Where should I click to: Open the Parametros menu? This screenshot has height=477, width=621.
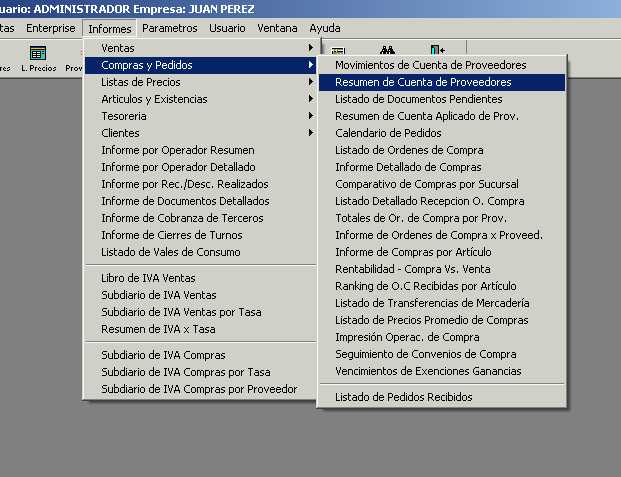[170, 28]
